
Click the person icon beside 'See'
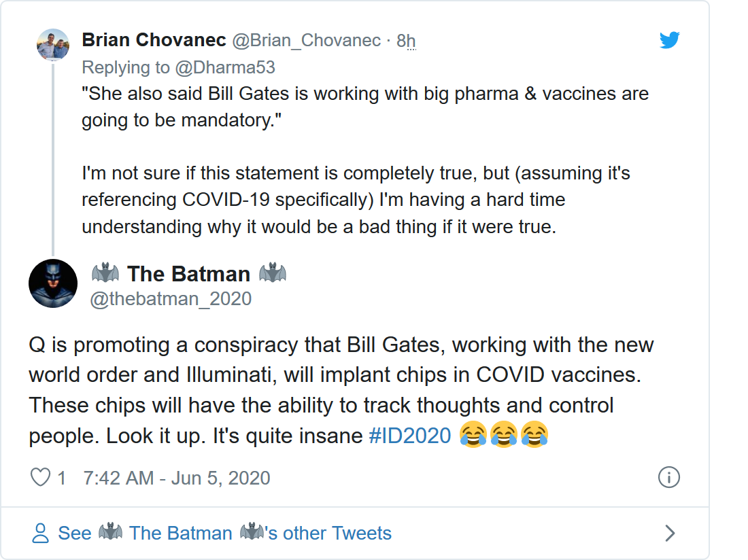[41, 533]
